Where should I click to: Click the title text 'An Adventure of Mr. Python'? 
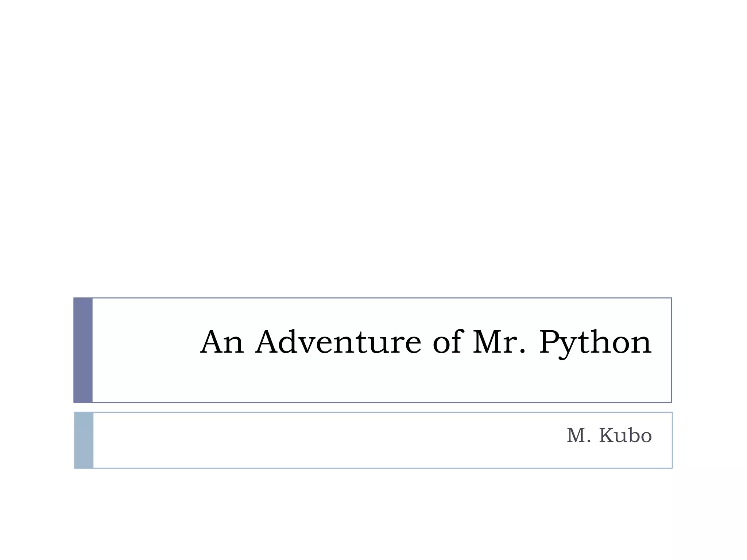pyautogui.click(x=425, y=342)
